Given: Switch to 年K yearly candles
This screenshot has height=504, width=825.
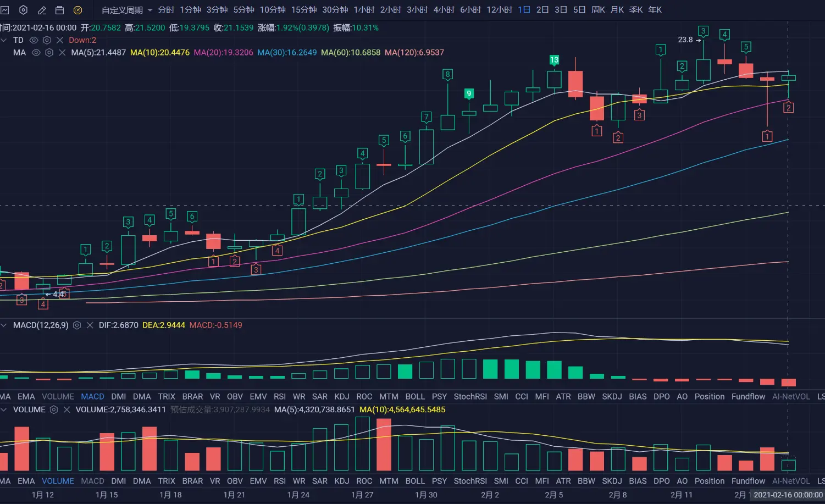Looking at the screenshot, I should pos(655,10).
